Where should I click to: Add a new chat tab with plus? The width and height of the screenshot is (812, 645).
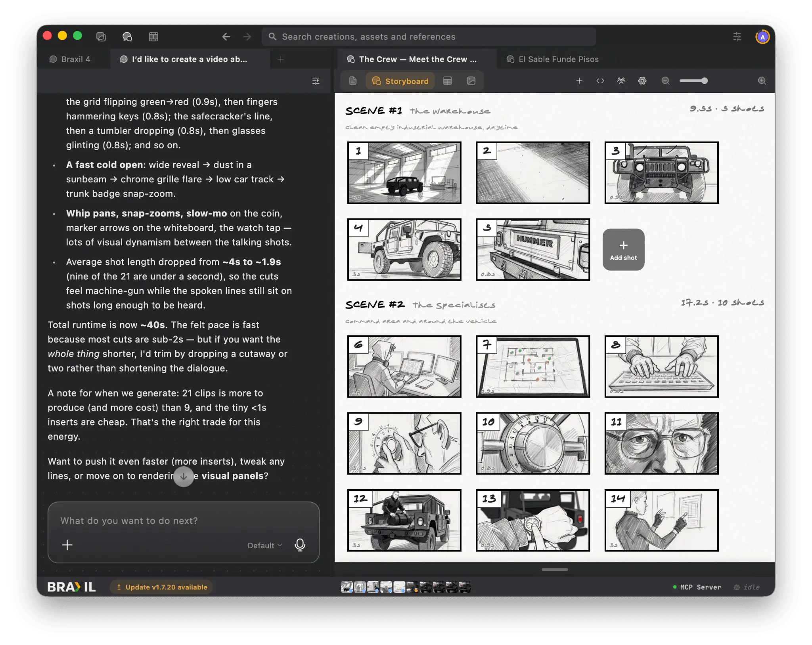pos(281,59)
